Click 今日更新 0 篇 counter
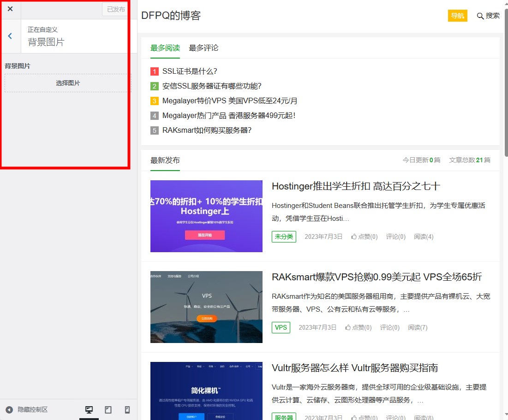 [x=421, y=160]
